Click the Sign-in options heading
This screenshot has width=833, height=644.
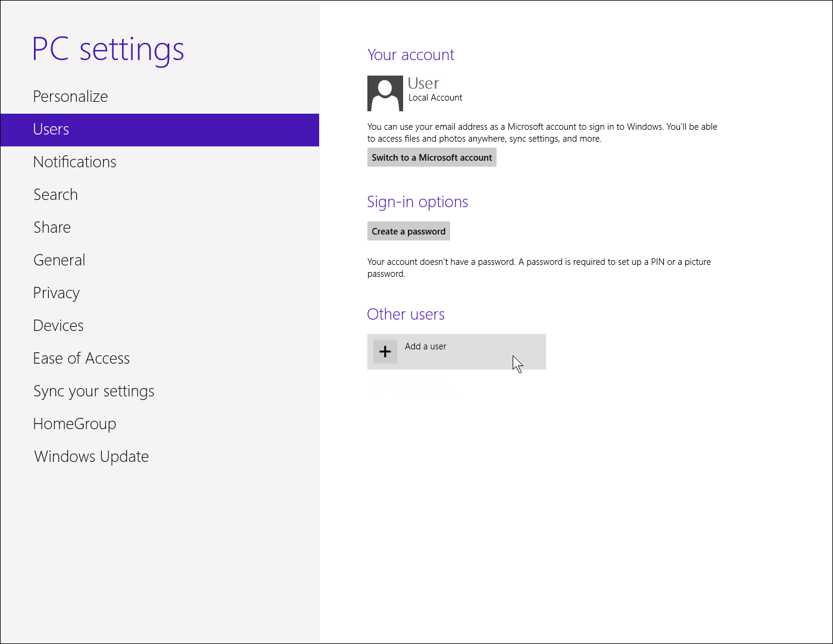pos(417,202)
